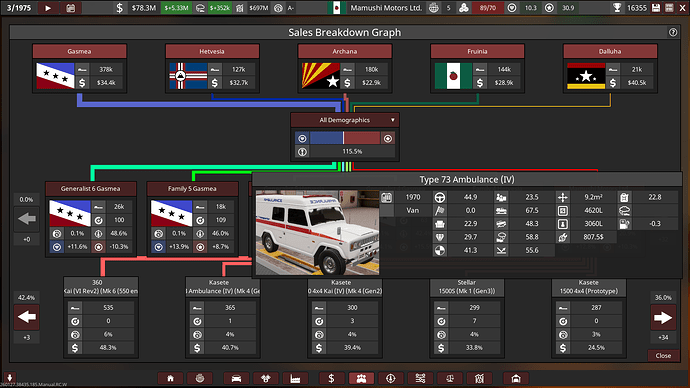This screenshot has width=690, height=388.
Task: Expand the All Demographics dropdown
Action: (345, 120)
